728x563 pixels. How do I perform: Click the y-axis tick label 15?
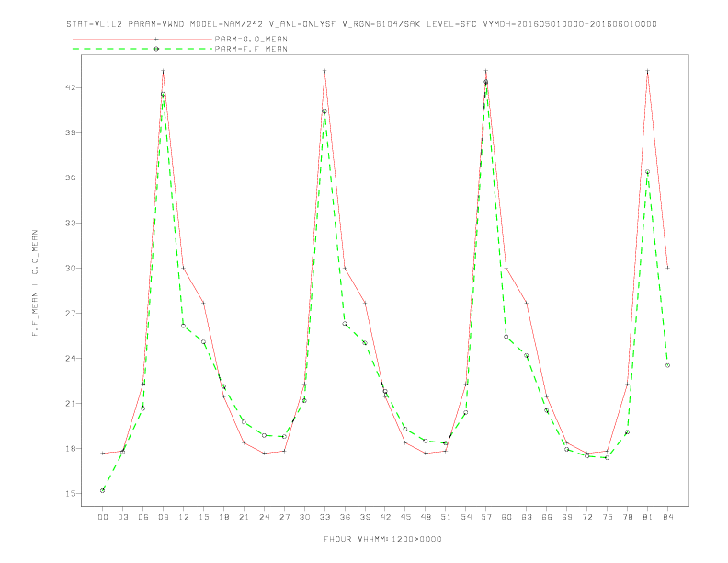coord(71,493)
